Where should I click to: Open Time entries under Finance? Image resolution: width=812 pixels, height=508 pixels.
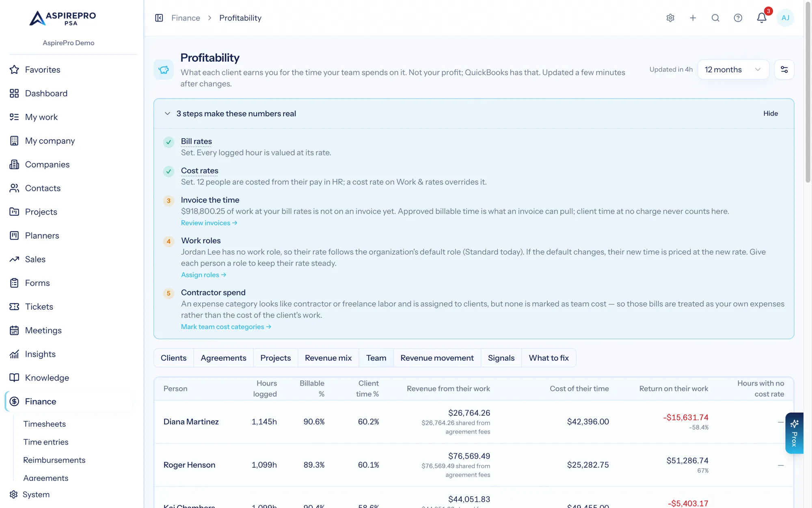point(46,442)
